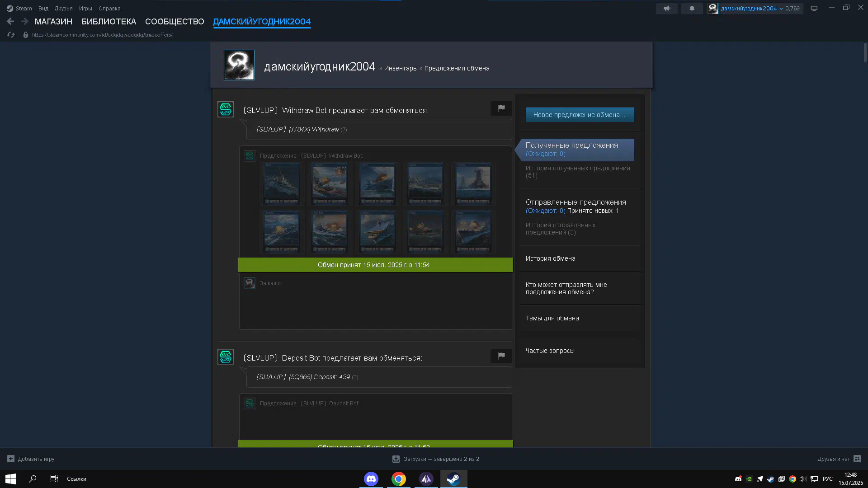Open the ДАМСКИЙУГОДНИК2004 profile tab
Viewport: 868px width, 488px height.
(x=262, y=21)
